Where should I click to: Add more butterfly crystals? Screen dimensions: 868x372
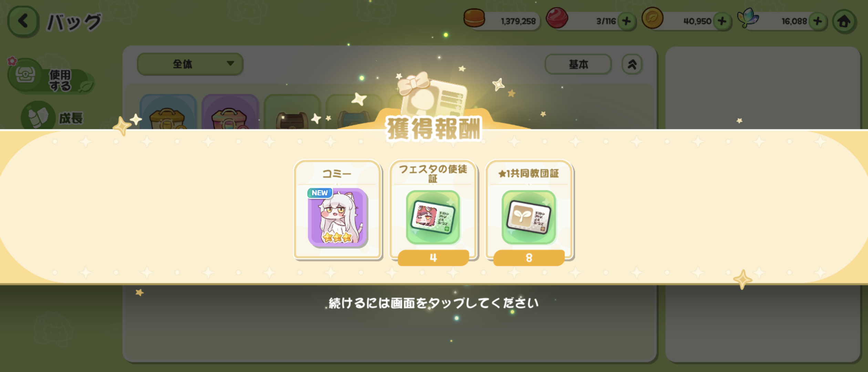(x=818, y=21)
